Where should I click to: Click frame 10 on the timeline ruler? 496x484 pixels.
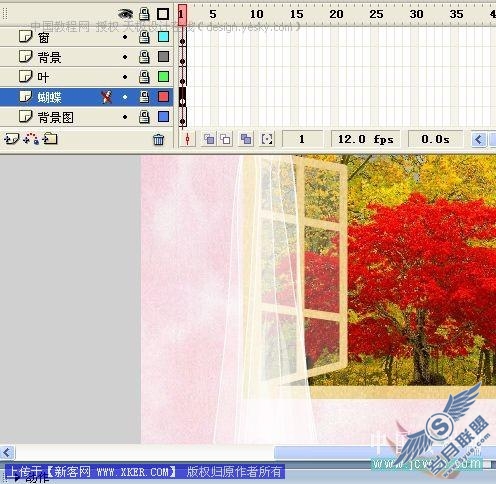(x=256, y=14)
